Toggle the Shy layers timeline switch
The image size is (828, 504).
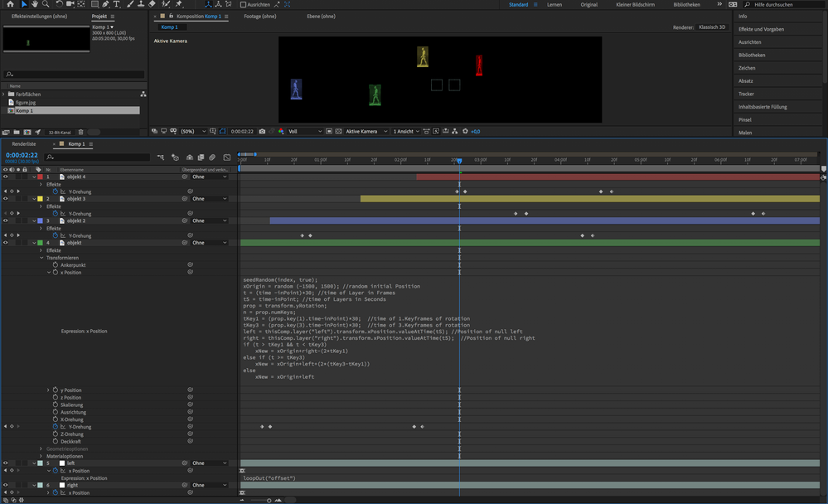click(x=190, y=157)
